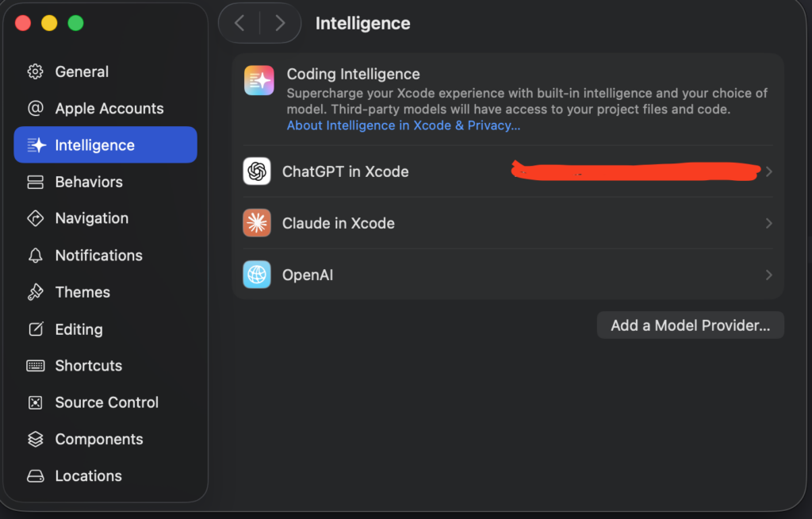Open the Apple Accounts settings pane
Image resolution: width=812 pixels, height=519 pixels.
[x=109, y=109]
